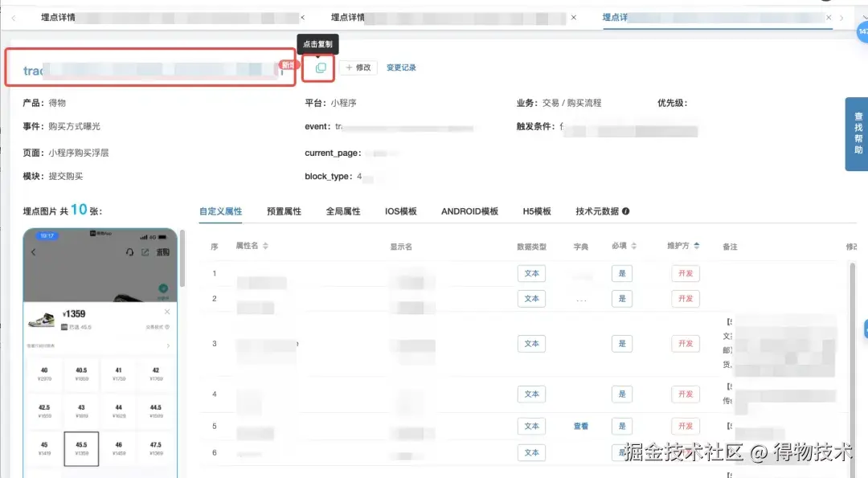Click the 开发 tag in row 2

pyautogui.click(x=686, y=299)
